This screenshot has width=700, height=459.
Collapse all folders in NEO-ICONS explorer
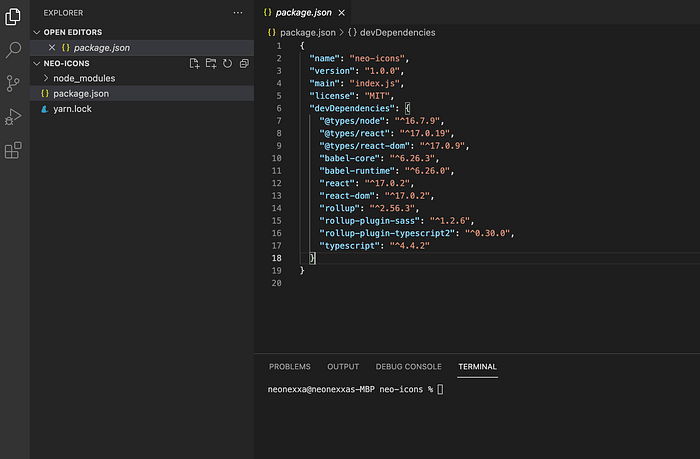pyautogui.click(x=244, y=63)
